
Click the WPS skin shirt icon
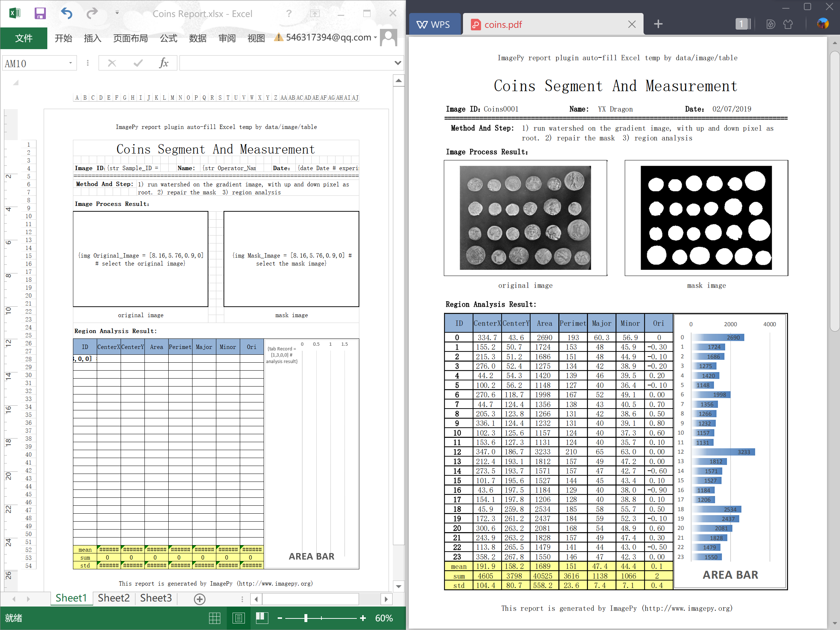(788, 24)
